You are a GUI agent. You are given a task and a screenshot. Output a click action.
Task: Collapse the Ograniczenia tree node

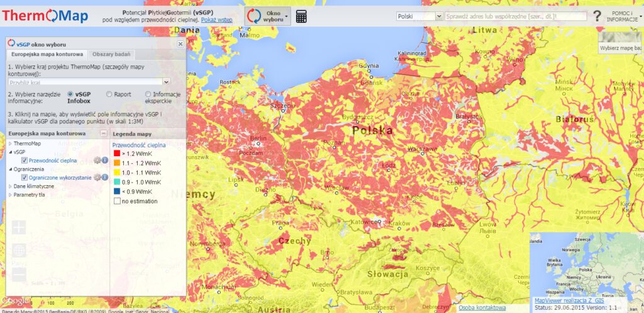pos(10,169)
